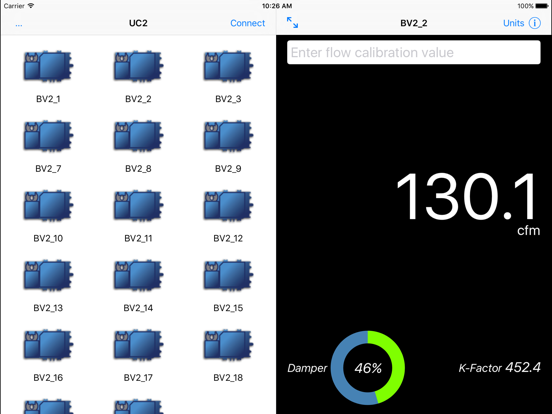Tap the fullscreen expand arrows icon
552x414 pixels.
292,23
